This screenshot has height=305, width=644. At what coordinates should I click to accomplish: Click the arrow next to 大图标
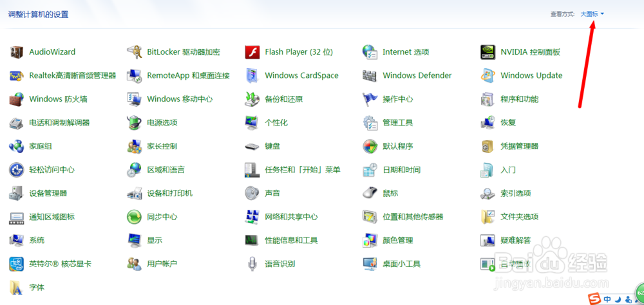[x=602, y=14]
